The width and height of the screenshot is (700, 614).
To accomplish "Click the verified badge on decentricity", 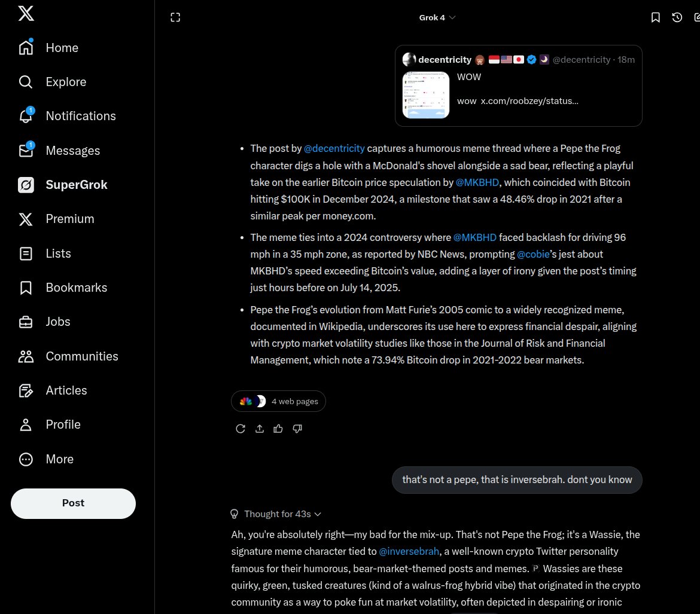I will click(531, 60).
